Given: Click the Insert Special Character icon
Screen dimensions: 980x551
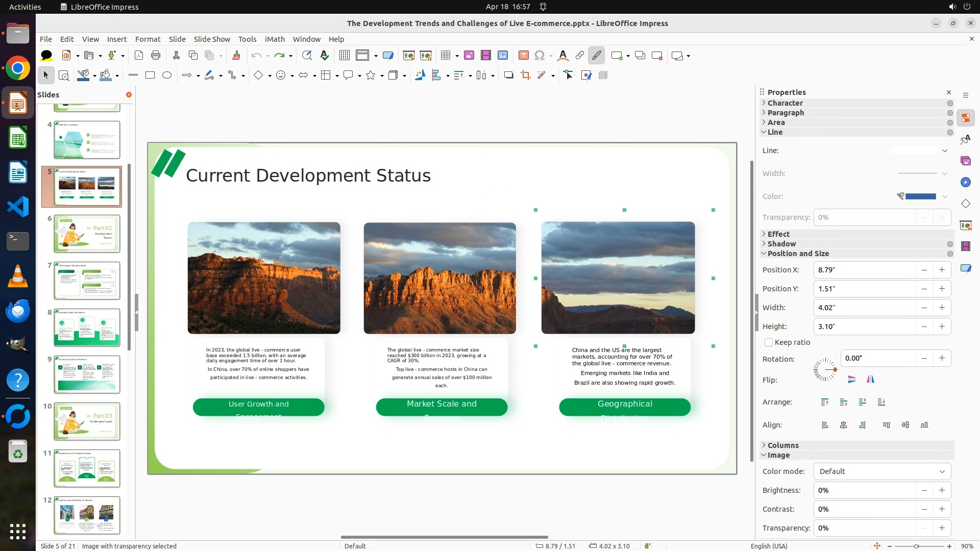Looking at the screenshot, I should 540,56.
